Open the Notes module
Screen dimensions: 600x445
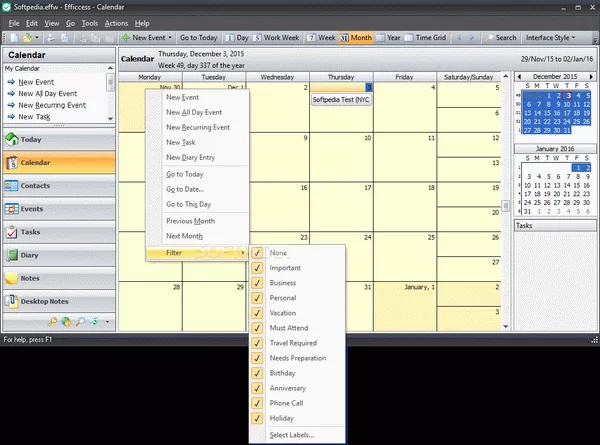click(30, 278)
